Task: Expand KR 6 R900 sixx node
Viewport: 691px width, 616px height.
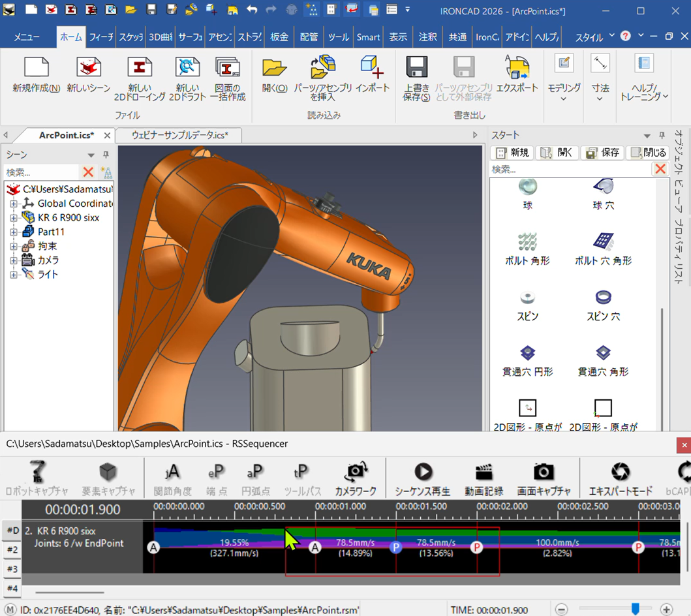Action: pyautogui.click(x=13, y=218)
